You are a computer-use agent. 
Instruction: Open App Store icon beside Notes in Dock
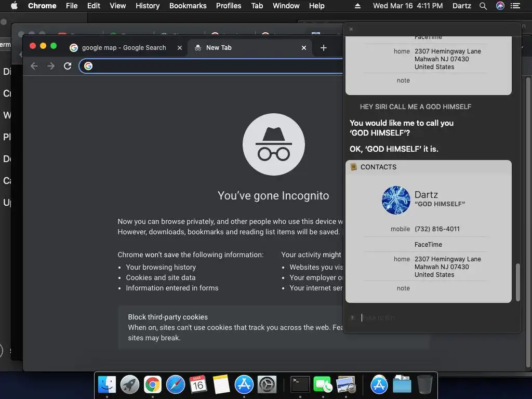pyautogui.click(x=244, y=385)
